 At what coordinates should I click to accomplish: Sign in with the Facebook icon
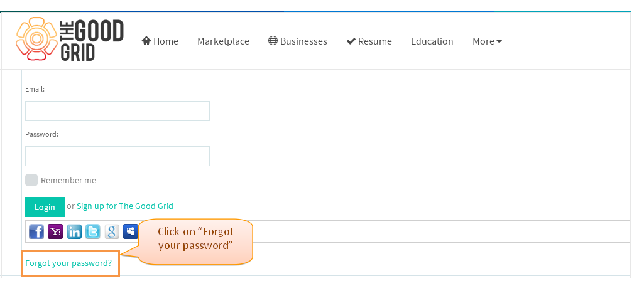tap(36, 232)
